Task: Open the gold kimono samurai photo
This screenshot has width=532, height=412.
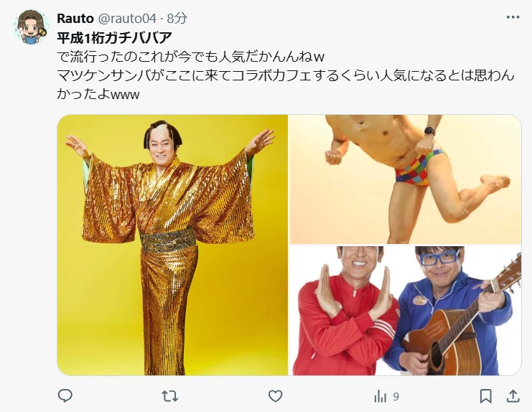Action: tap(172, 245)
